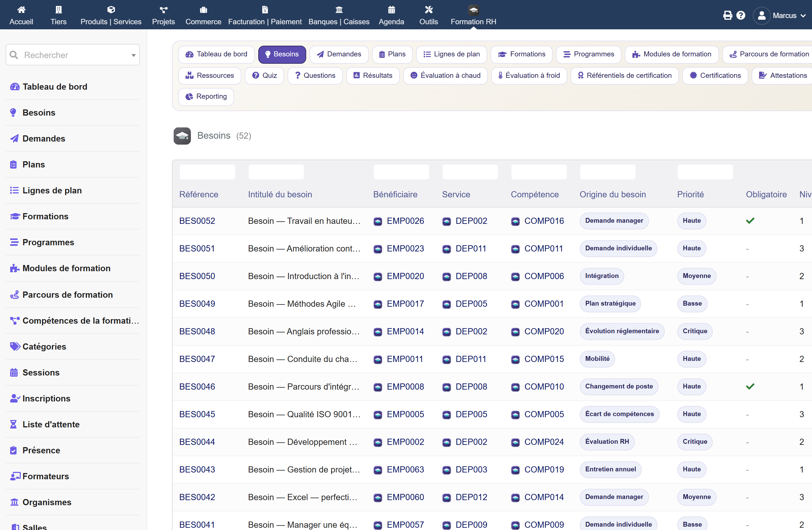
Task: Click the Marcus user avatar icon
Action: [x=762, y=16]
